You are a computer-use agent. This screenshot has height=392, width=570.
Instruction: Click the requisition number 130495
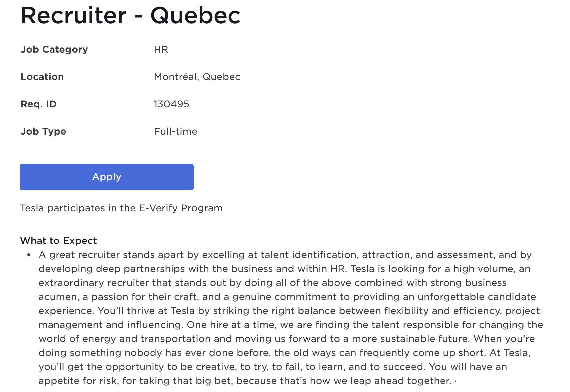pyautogui.click(x=171, y=104)
